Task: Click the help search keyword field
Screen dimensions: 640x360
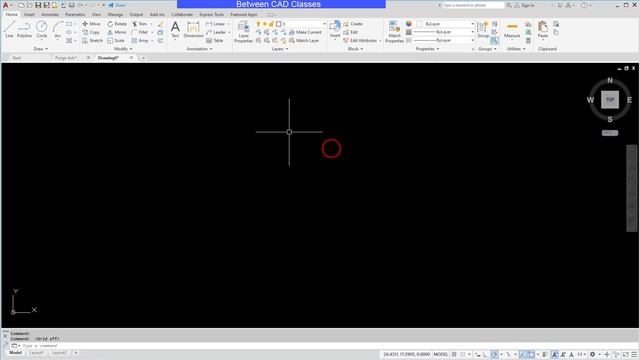Action: [x=473, y=5]
